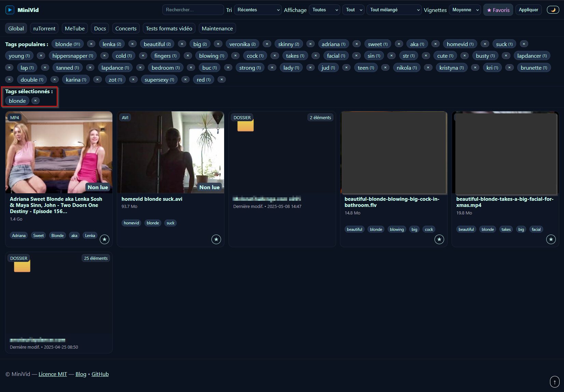
Task: Switch to Tests formats vidéo tab
Action: (x=169, y=28)
